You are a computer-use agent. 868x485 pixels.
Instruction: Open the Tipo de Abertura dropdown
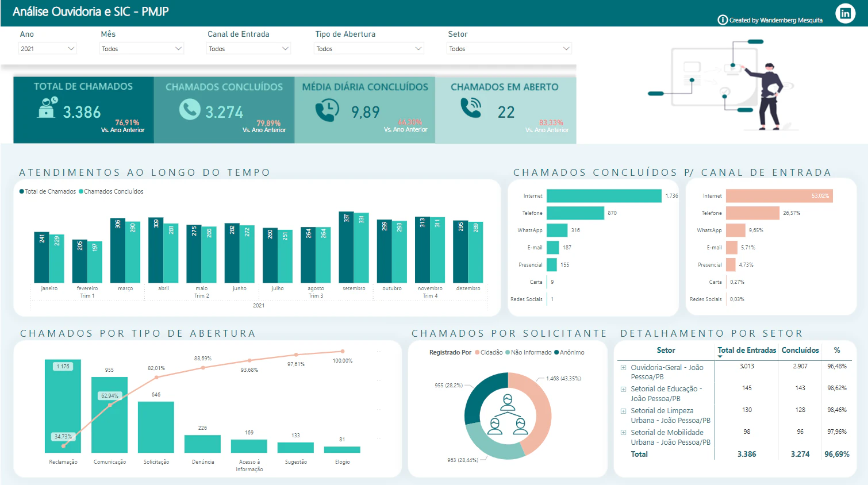pos(369,49)
